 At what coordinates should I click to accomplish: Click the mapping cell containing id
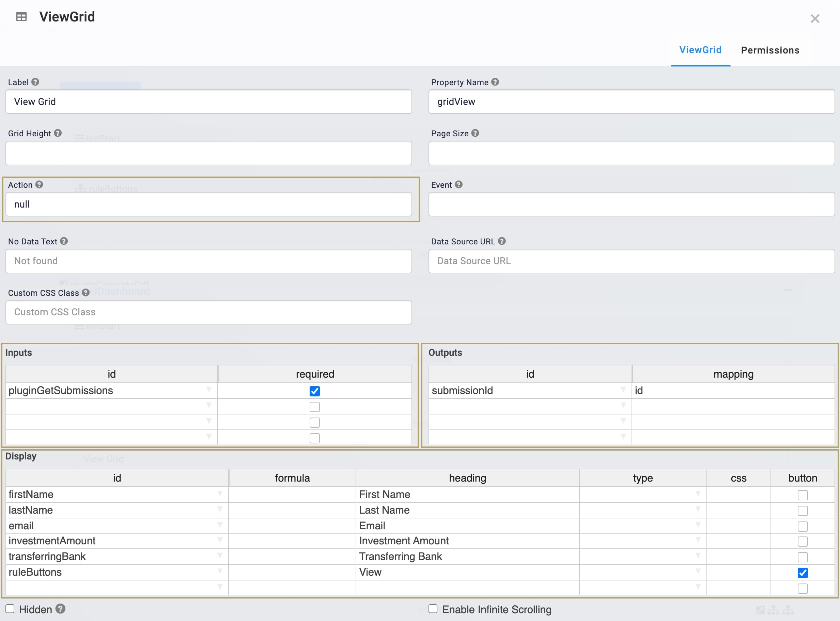733,391
